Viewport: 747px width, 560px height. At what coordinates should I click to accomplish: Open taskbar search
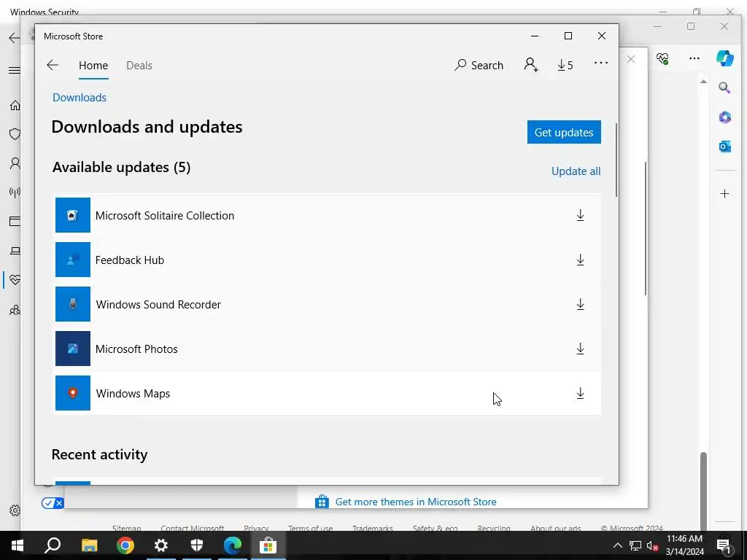click(53, 545)
